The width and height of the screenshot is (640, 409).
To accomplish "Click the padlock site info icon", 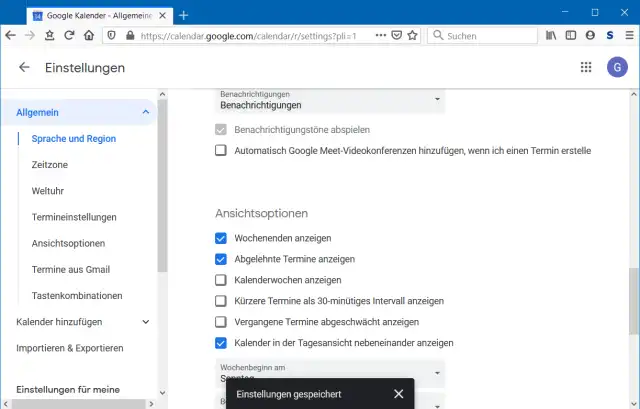I will tap(130, 36).
